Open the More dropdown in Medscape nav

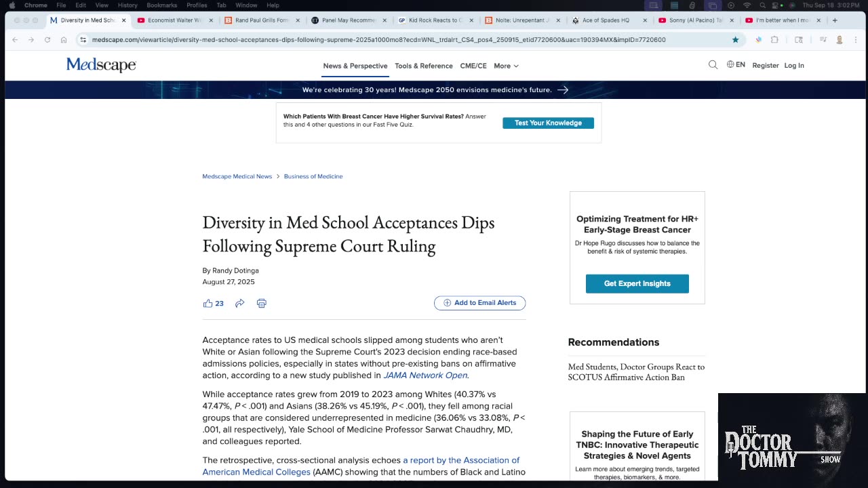coord(506,66)
